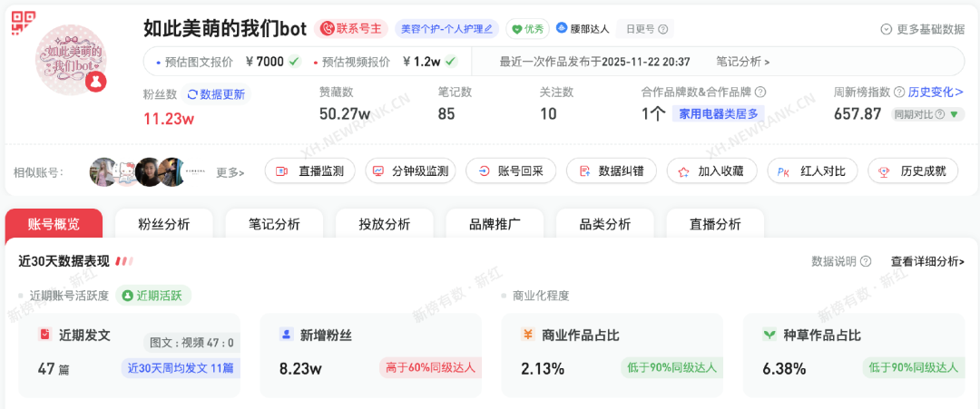Click 高于60%同级达人 tag
980x409 pixels.
click(x=430, y=367)
